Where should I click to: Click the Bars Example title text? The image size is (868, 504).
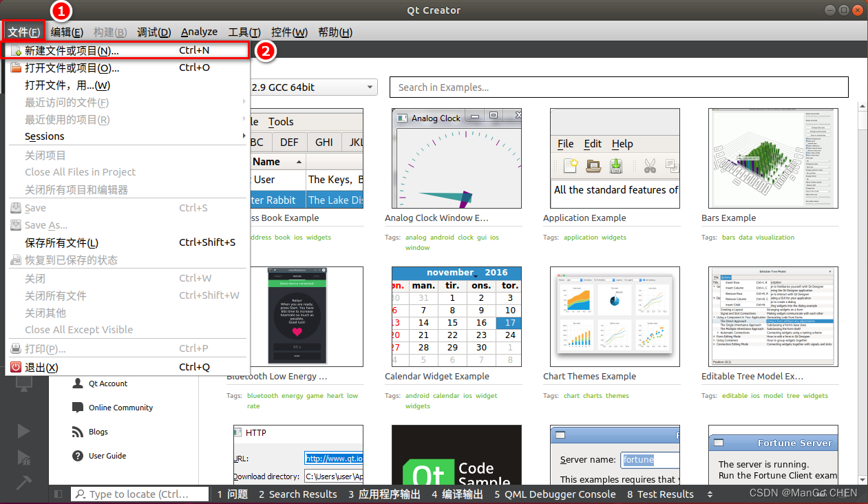click(x=728, y=218)
